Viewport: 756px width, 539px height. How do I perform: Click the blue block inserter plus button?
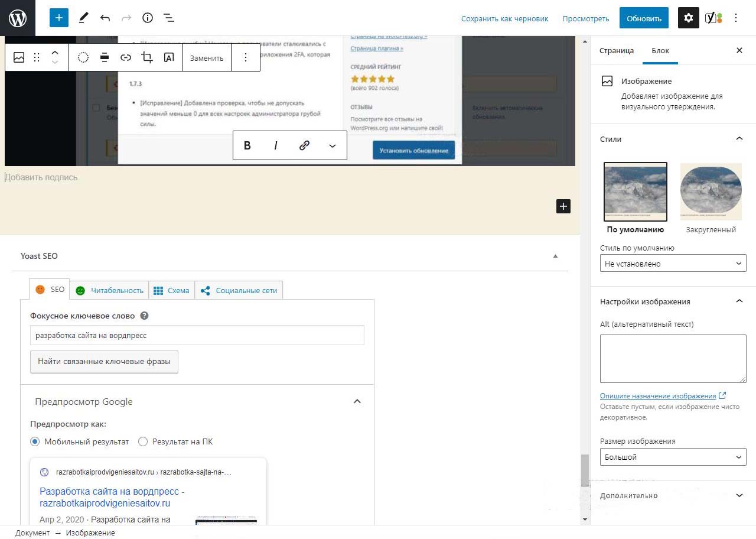(x=59, y=18)
